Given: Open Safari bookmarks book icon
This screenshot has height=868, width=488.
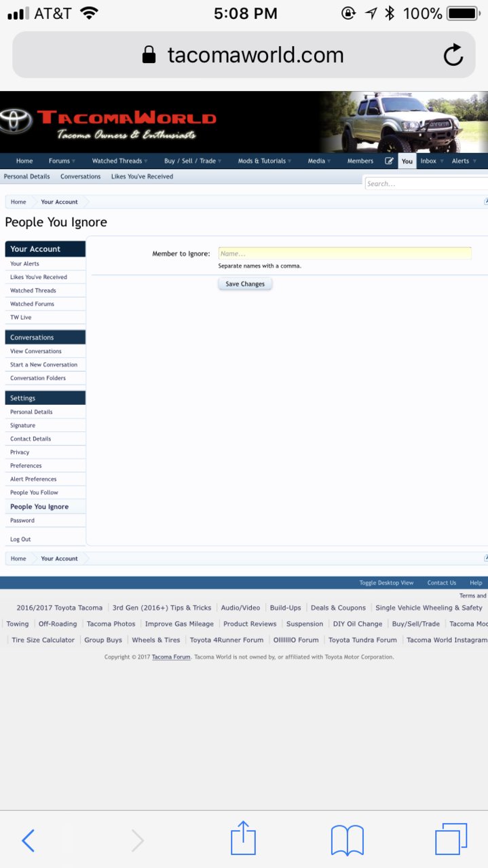Looking at the screenshot, I should point(348,841).
